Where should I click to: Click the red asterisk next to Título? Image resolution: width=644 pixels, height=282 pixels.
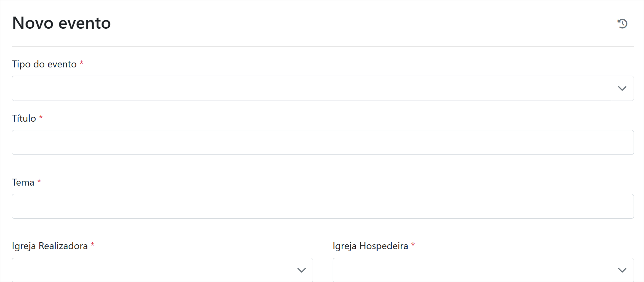pyautogui.click(x=41, y=117)
